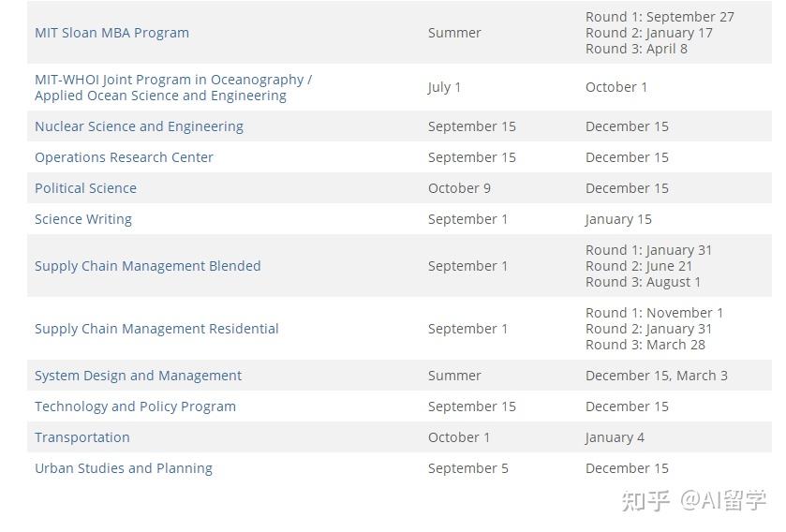The width and height of the screenshot is (786, 532).
Task: Visit System Design and Management program
Action: 138,376
